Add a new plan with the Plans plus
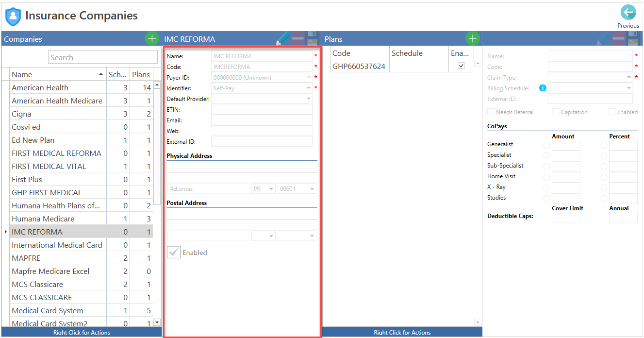 tap(473, 39)
